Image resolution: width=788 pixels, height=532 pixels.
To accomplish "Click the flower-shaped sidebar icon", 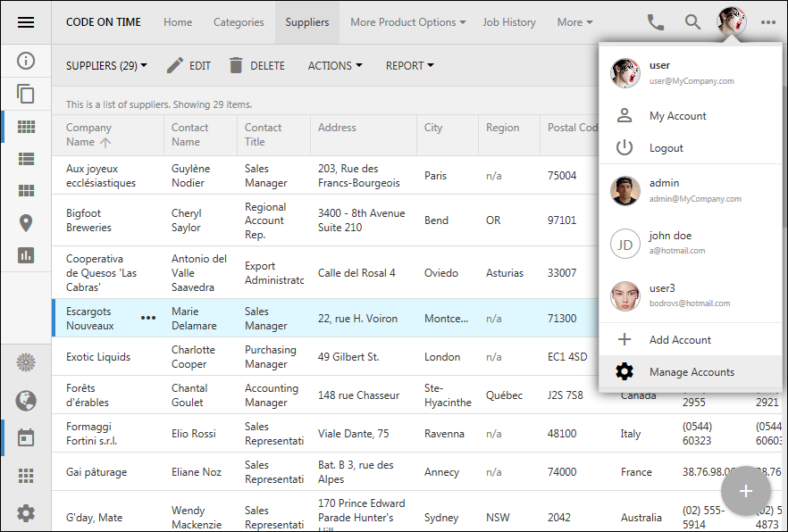I will pyautogui.click(x=26, y=362).
